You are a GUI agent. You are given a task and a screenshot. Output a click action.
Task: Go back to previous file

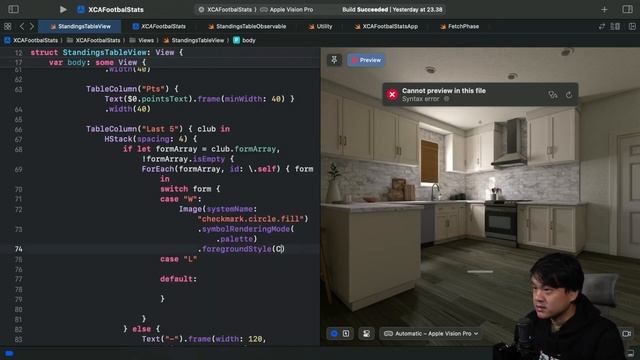point(22,27)
